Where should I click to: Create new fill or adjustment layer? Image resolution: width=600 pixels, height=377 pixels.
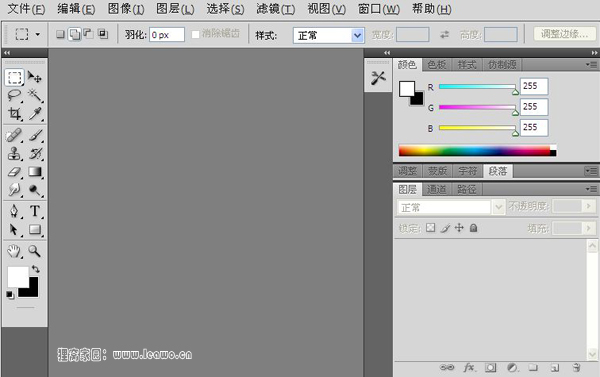coord(512,368)
